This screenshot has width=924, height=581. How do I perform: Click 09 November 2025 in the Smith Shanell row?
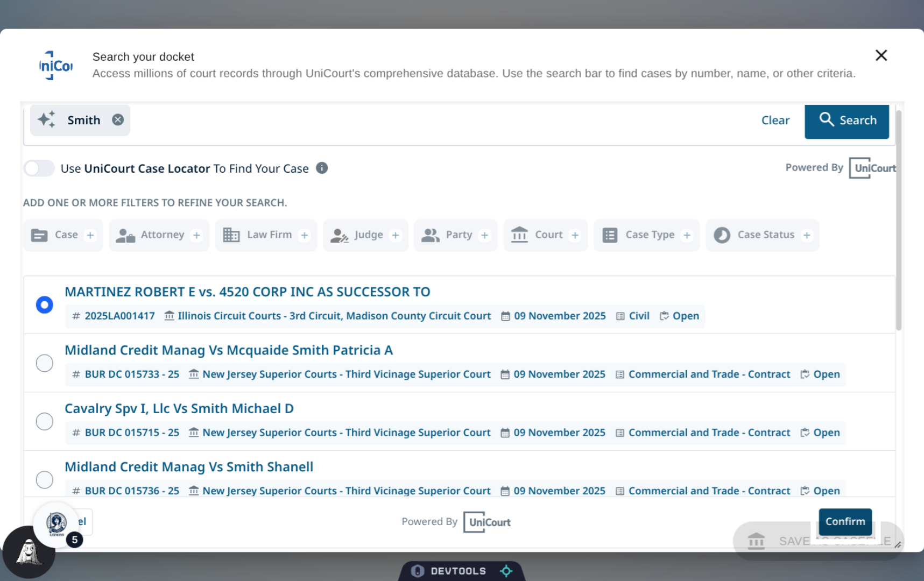pos(559,491)
